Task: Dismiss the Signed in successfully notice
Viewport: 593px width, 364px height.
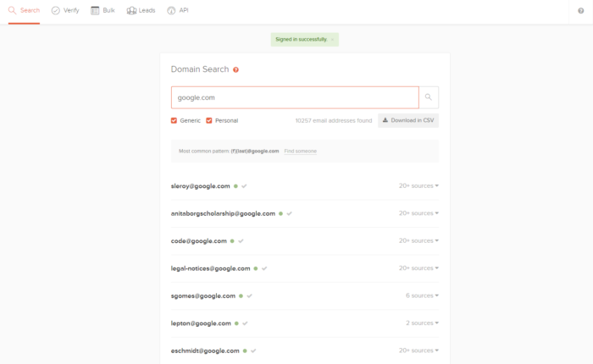Action: click(x=332, y=40)
